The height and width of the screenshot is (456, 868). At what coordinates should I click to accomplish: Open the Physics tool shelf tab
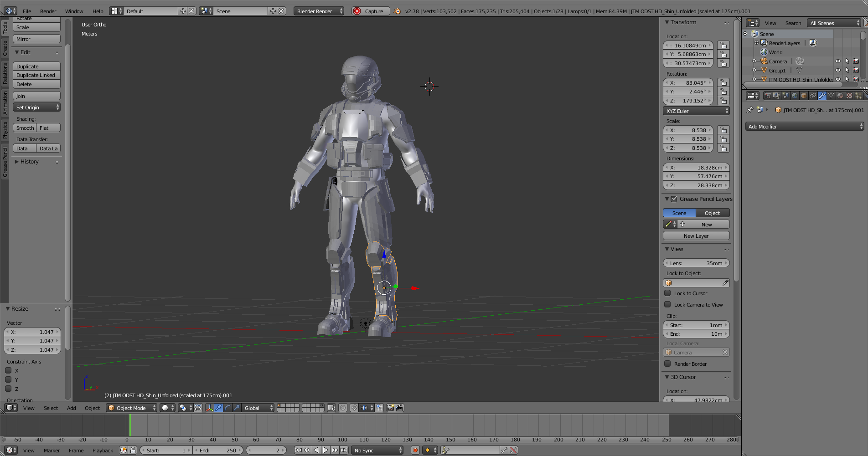click(5, 130)
